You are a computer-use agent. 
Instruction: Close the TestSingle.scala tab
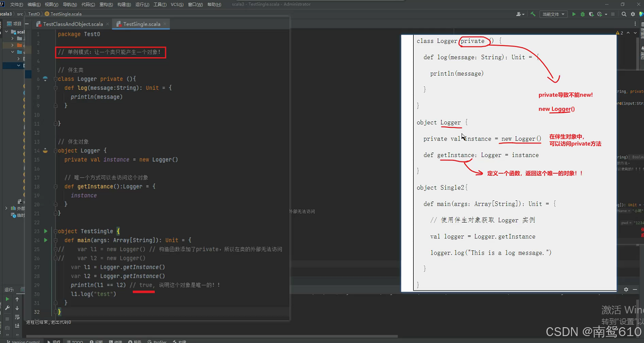point(165,24)
